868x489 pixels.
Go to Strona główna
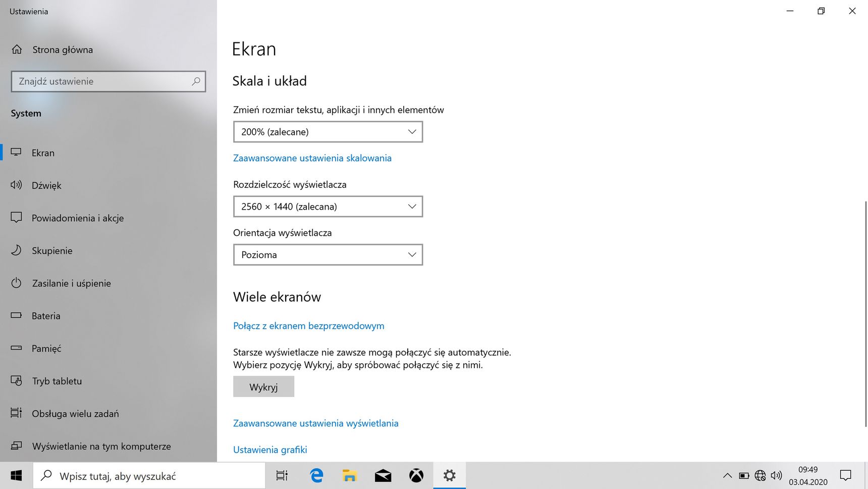click(x=63, y=50)
